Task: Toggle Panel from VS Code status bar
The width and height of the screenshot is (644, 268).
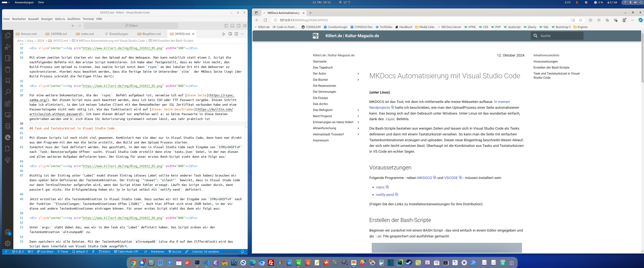Action: point(63,251)
